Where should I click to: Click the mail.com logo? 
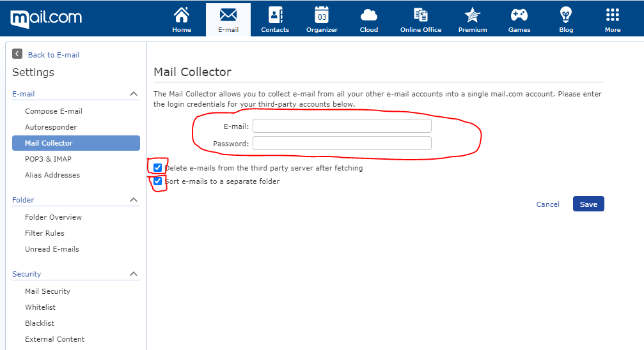click(46, 18)
